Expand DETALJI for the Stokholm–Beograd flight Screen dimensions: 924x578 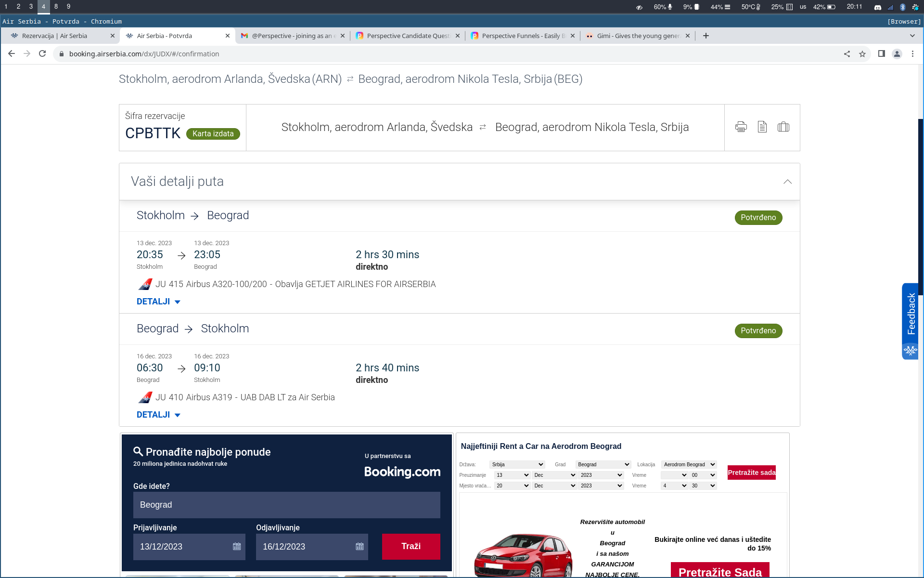pyautogui.click(x=158, y=302)
